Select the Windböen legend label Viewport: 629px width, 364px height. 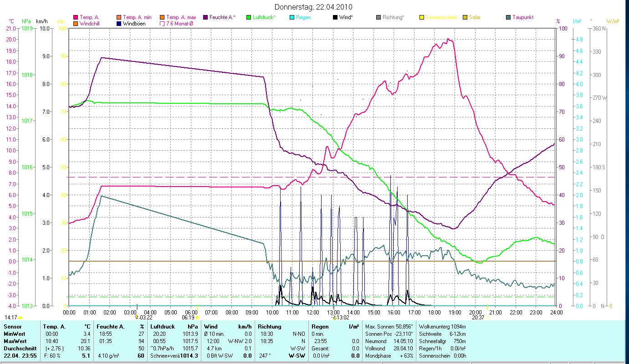[x=134, y=23]
